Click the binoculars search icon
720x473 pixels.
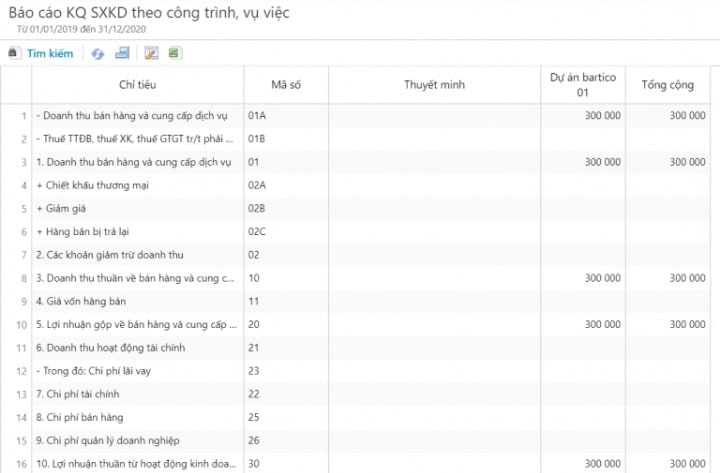[x=13, y=53]
